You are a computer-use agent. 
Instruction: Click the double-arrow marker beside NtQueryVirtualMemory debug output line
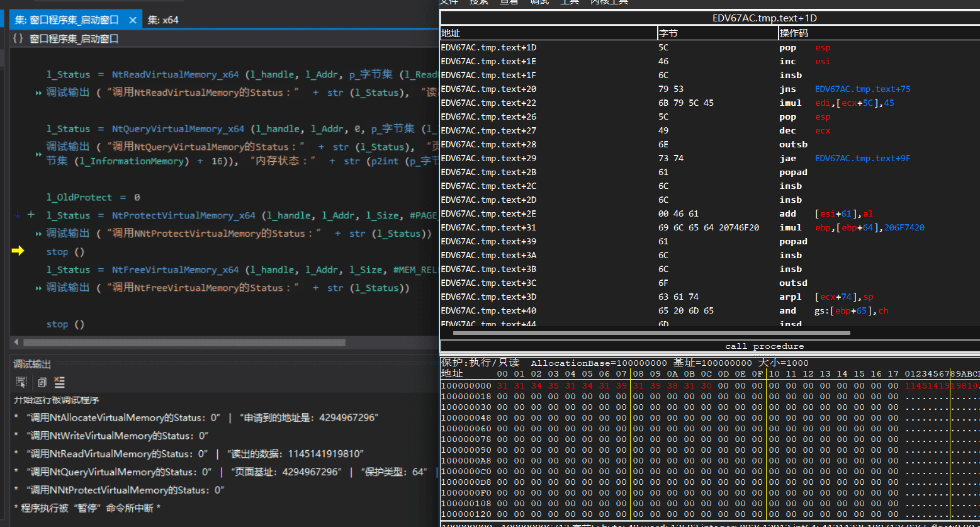(x=39, y=154)
